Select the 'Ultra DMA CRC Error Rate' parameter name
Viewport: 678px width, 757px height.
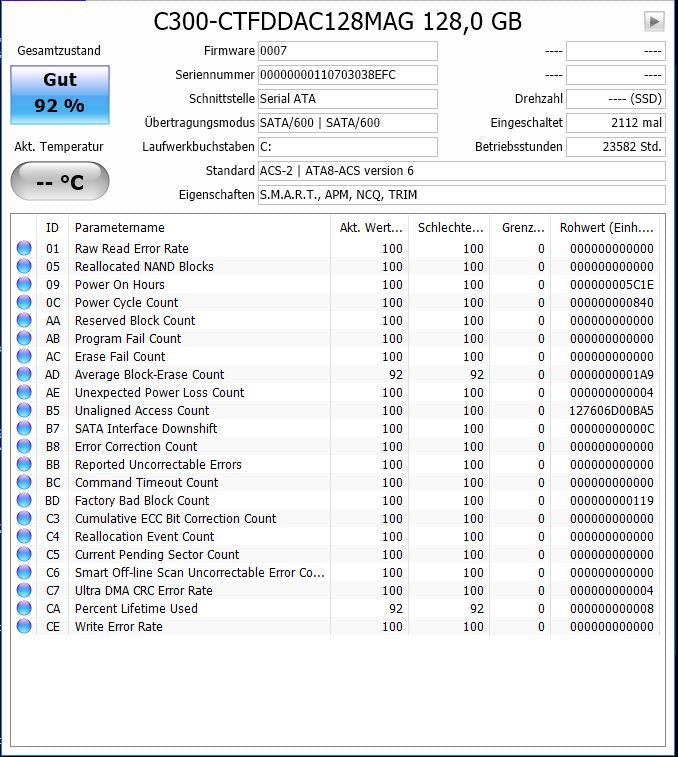(143, 590)
